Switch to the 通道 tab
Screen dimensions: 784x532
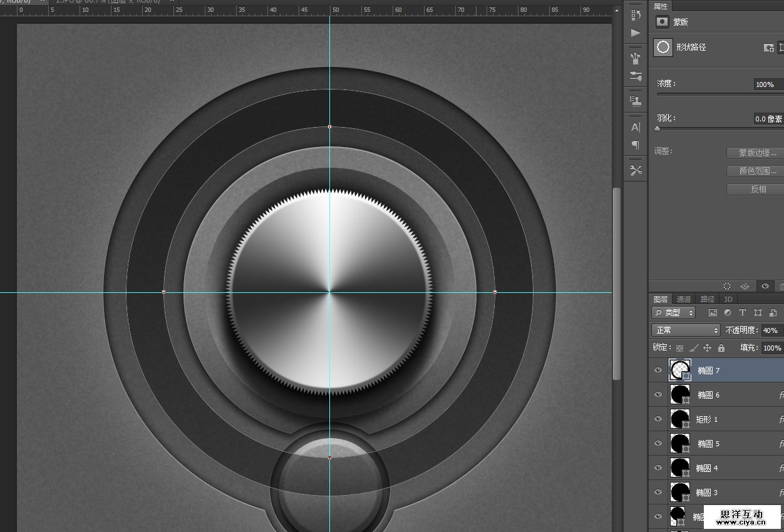[684, 299]
